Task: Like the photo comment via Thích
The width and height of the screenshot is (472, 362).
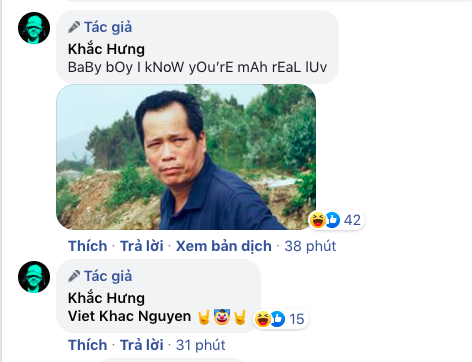Action: coord(88,246)
